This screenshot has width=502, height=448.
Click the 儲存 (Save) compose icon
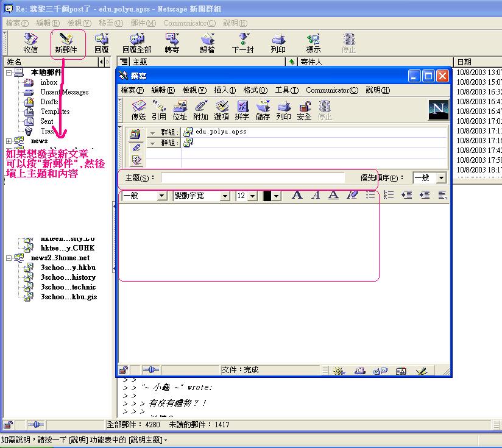(263, 110)
